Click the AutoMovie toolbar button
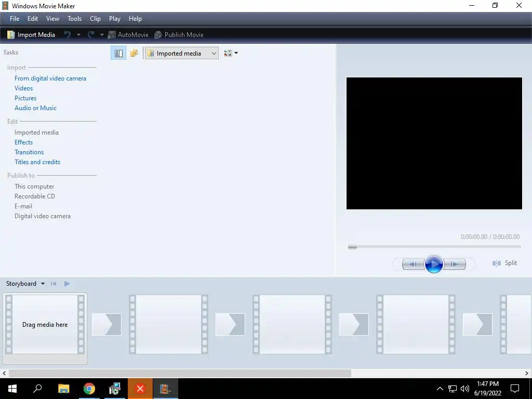The height and width of the screenshot is (399, 532). tap(128, 35)
